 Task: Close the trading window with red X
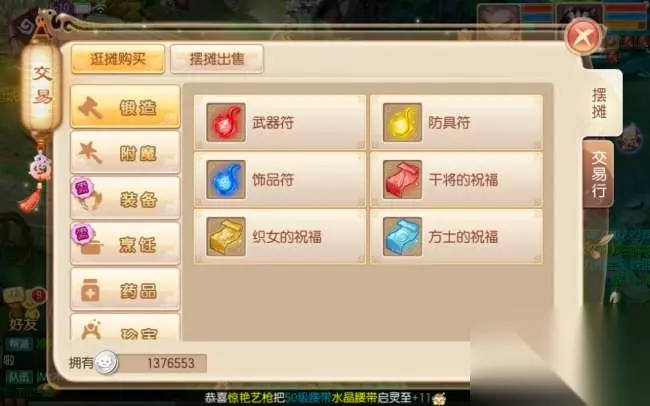pyautogui.click(x=584, y=37)
